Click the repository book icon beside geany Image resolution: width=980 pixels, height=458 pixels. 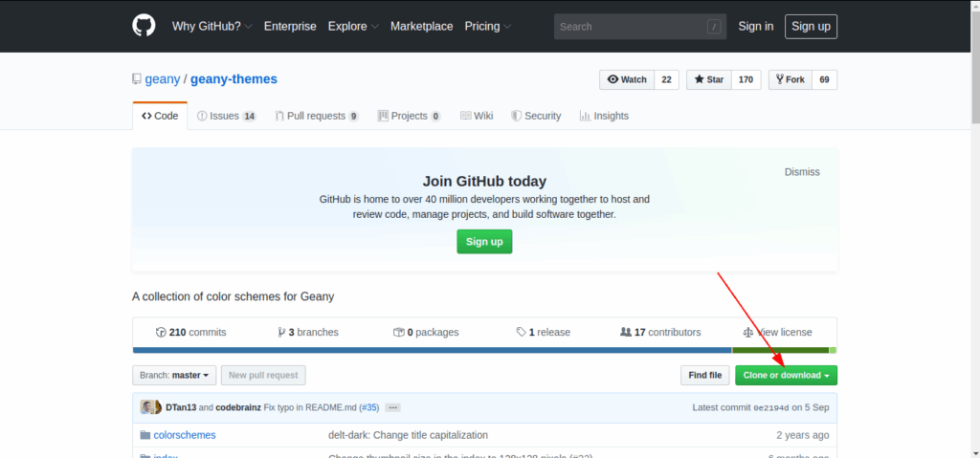136,79
